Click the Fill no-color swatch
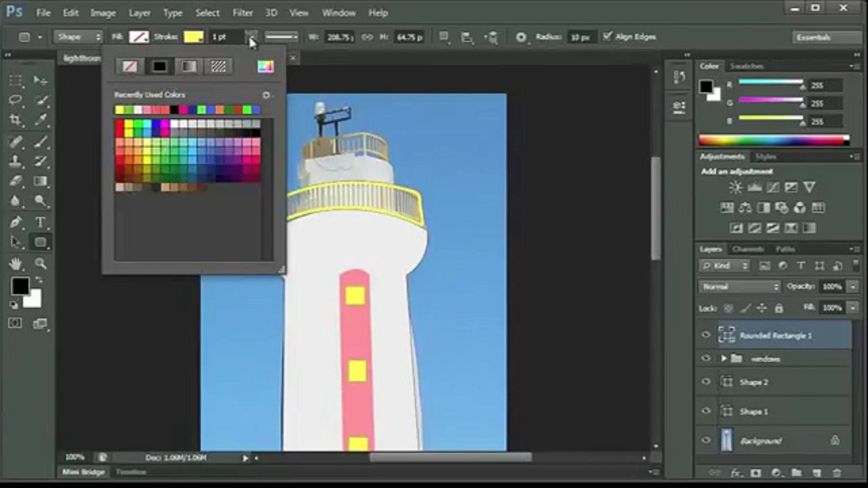This screenshot has height=488, width=868. (x=139, y=37)
